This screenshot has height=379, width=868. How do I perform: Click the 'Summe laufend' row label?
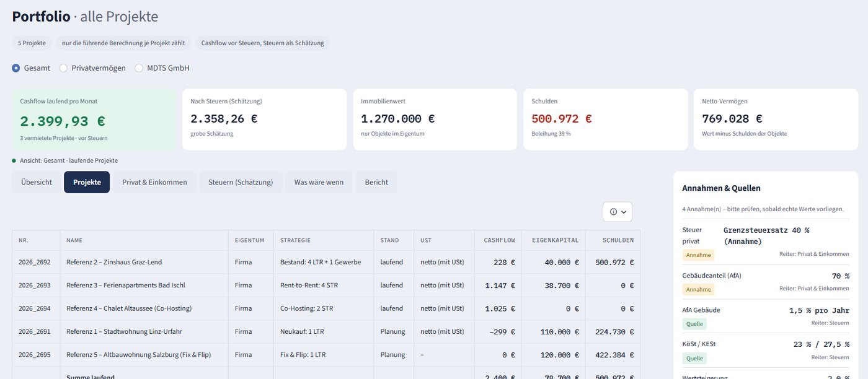(91, 377)
